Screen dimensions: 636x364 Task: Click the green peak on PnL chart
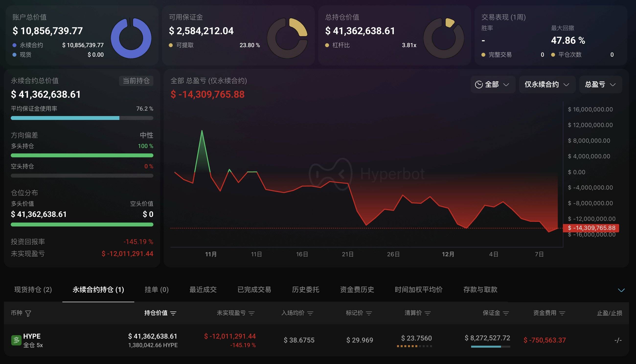tap(202, 131)
